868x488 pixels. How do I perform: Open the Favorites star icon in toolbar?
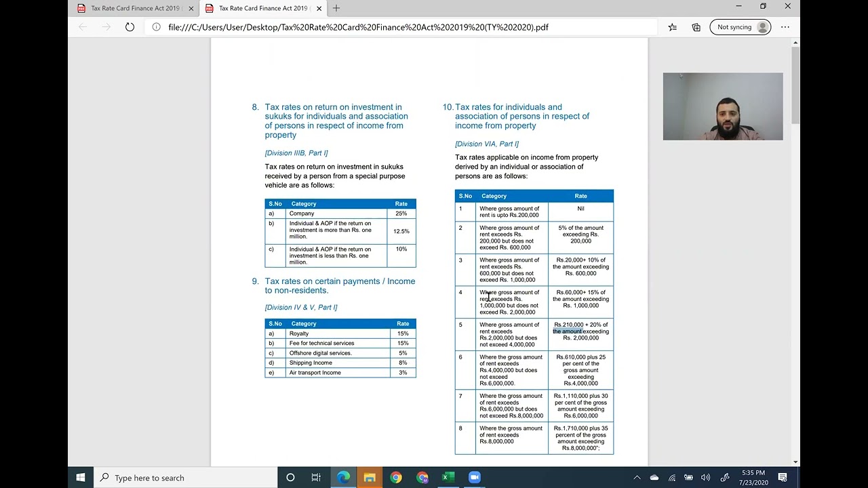(672, 27)
